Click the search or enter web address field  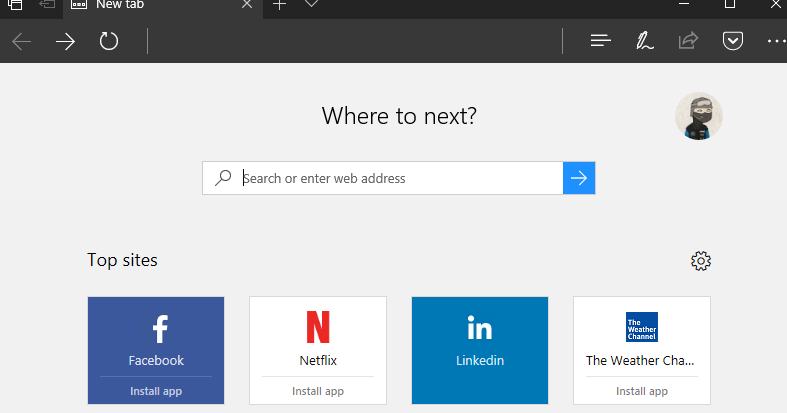coord(398,178)
